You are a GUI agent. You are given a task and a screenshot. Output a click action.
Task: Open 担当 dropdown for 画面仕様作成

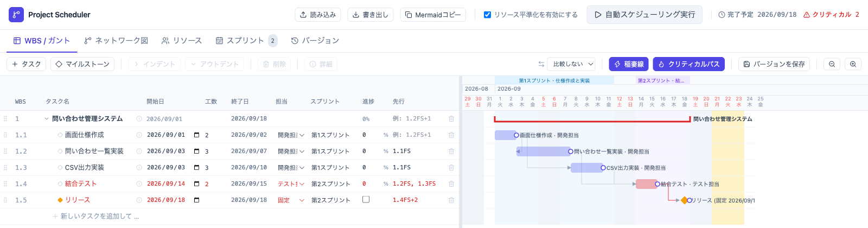point(291,135)
